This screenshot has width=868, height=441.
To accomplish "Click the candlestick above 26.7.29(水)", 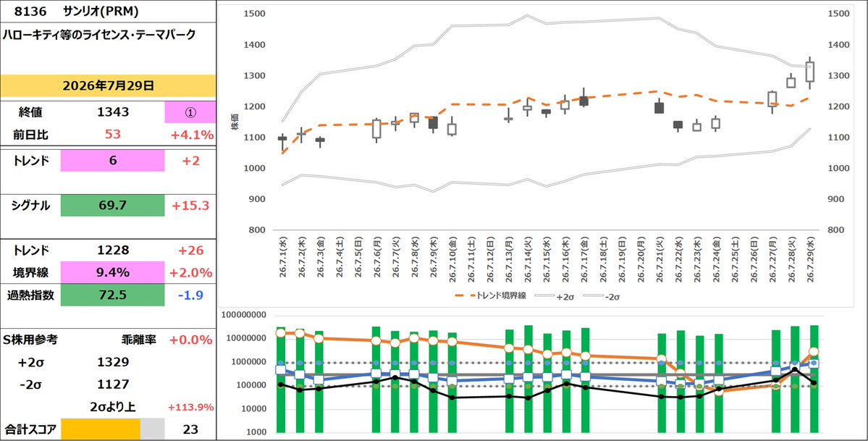I will pos(810,72).
